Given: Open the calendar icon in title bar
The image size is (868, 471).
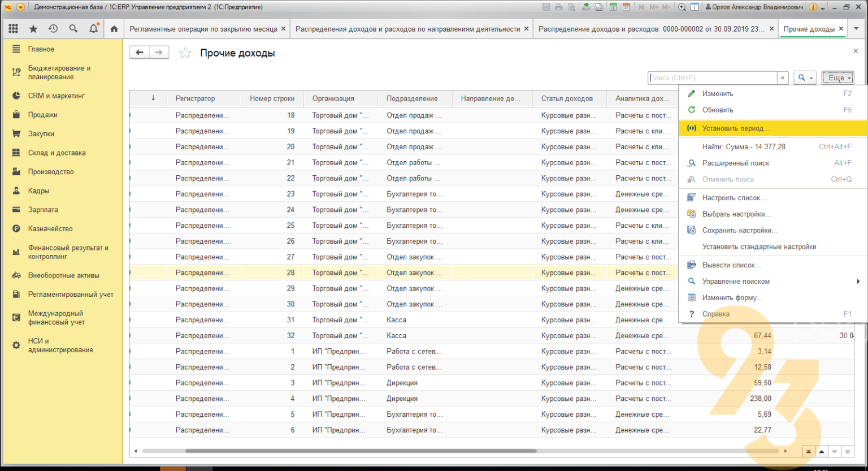Looking at the screenshot, I should [x=626, y=7].
